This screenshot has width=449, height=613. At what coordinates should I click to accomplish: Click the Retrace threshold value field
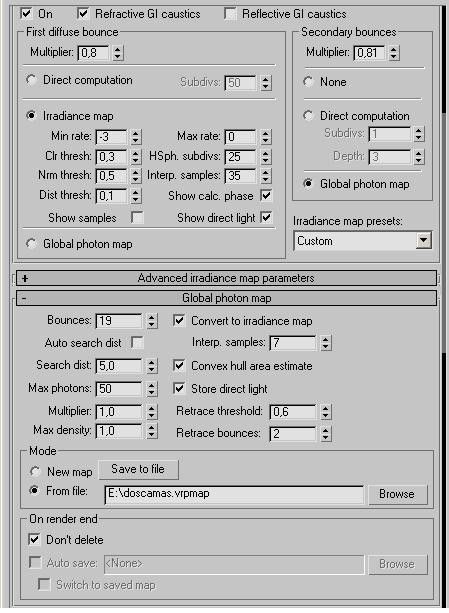click(x=293, y=412)
